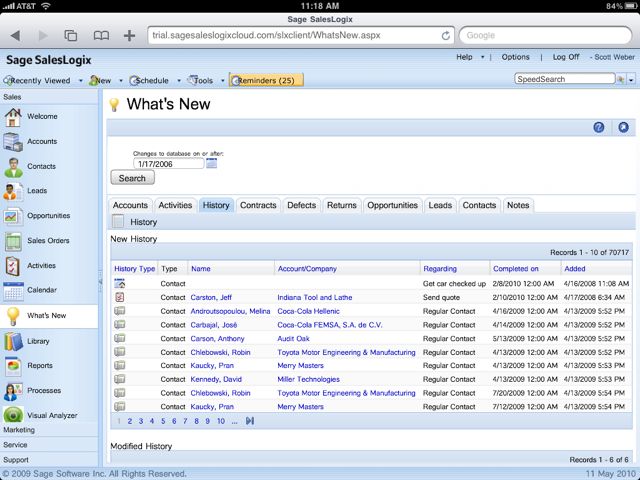The height and width of the screenshot is (480, 640).
Task: Click the Contacts person icon
Action: [x=13, y=167]
